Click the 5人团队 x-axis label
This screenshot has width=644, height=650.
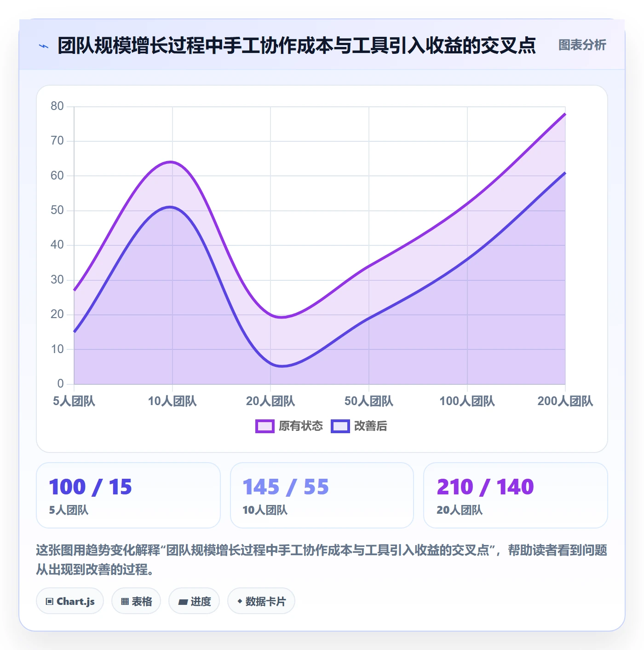[x=74, y=401]
